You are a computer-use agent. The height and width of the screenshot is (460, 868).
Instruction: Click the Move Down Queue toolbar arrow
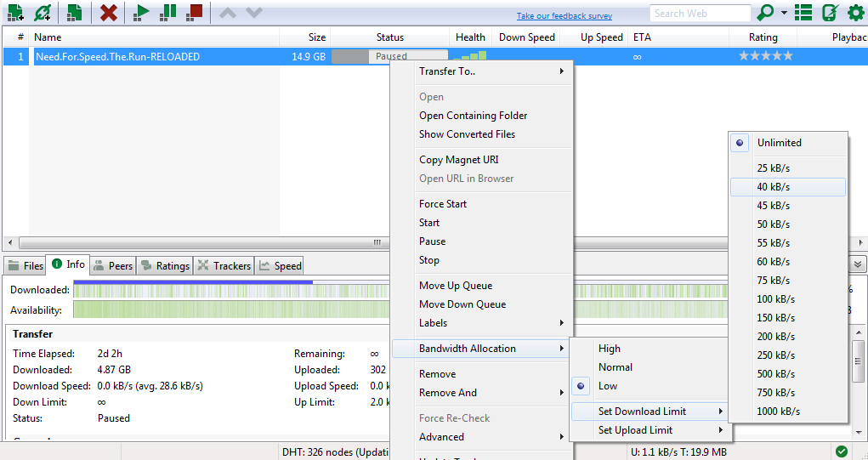(x=253, y=13)
